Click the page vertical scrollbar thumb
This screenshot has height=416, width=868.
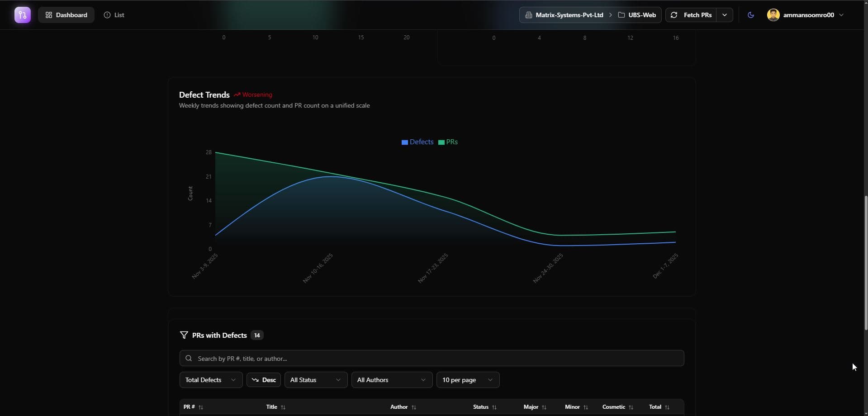coord(866,262)
